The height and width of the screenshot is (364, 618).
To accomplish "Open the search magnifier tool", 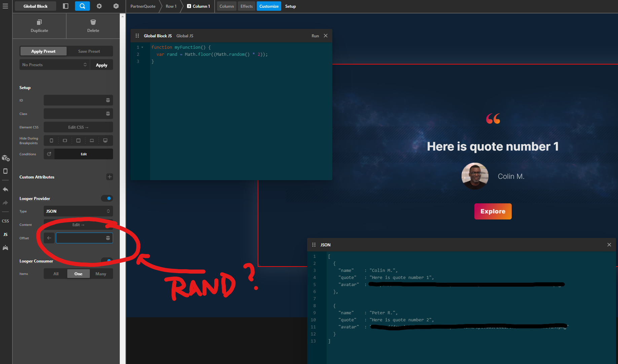I will [82, 6].
